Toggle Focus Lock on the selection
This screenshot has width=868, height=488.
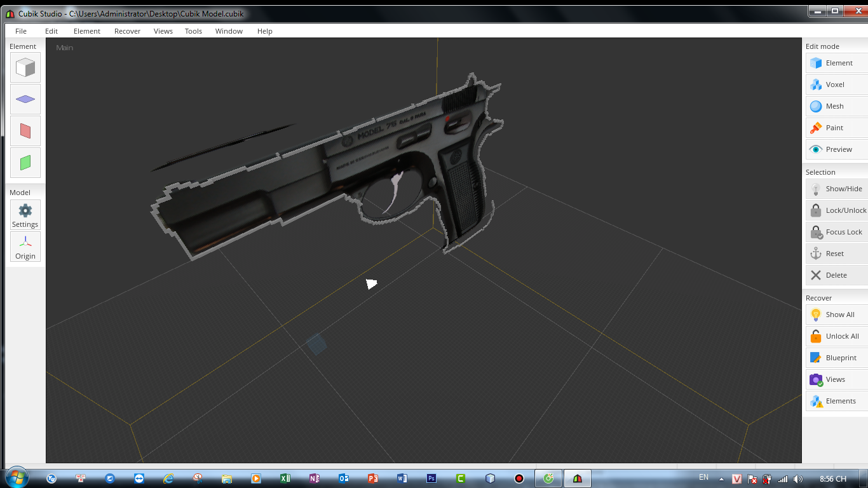point(837,232)
